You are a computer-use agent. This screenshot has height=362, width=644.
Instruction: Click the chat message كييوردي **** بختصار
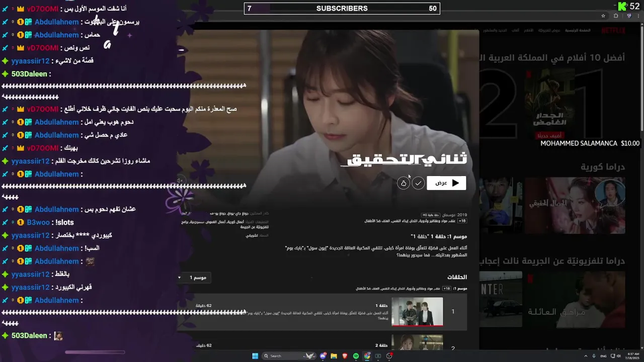[83, 235]
